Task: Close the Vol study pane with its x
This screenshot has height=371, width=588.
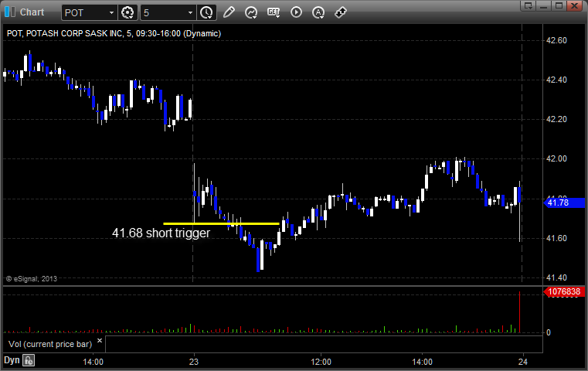Action: pos(100,341)
